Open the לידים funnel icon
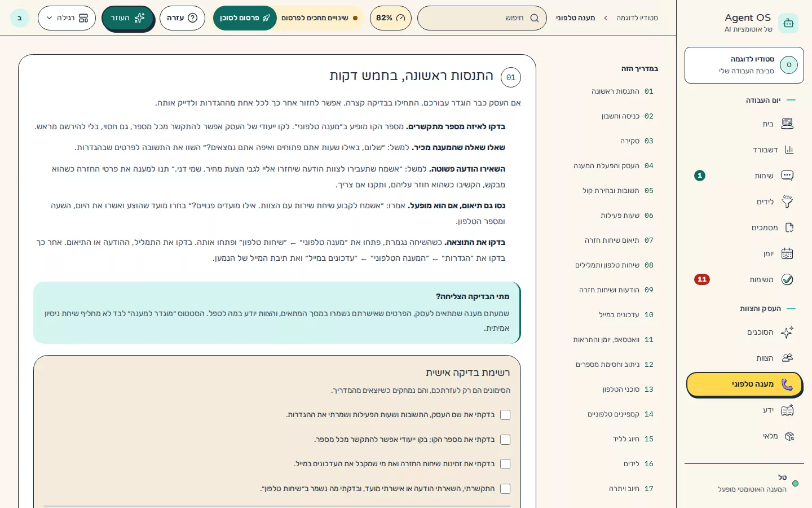This screenshot has height=508, width=812. [787, 202]
